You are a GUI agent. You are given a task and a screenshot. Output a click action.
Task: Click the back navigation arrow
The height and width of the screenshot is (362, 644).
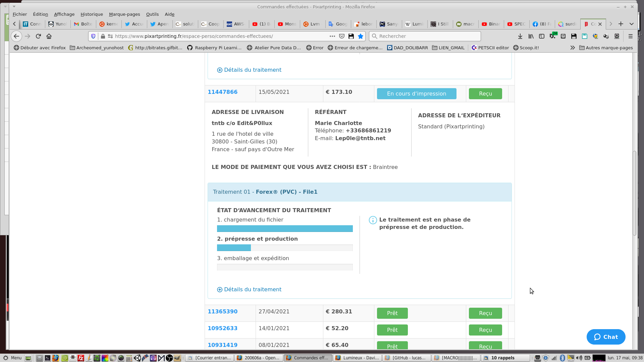click(16, 36)
